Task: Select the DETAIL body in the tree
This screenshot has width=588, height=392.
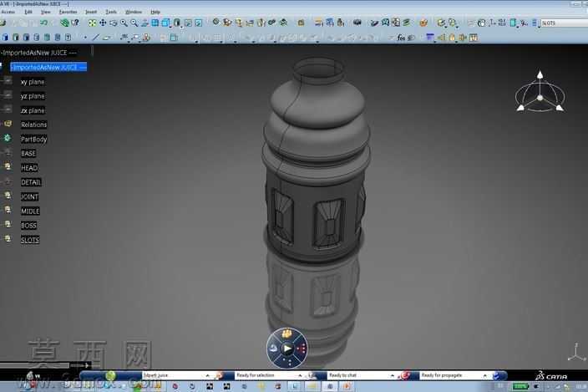Action: (31, 182)
